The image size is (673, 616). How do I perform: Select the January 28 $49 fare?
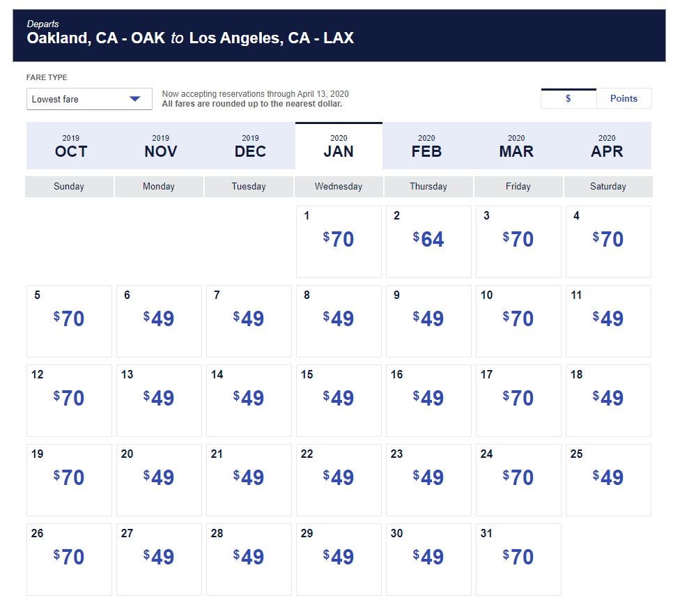249,560
